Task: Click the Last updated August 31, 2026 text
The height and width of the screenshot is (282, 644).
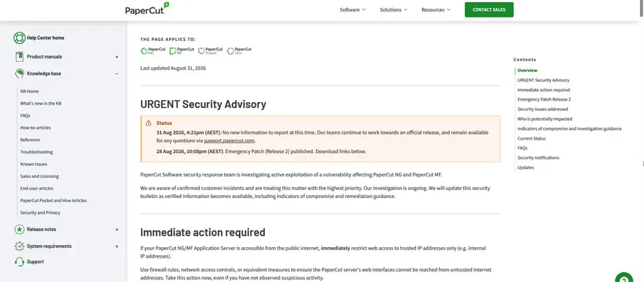Action: coord(173,68)
